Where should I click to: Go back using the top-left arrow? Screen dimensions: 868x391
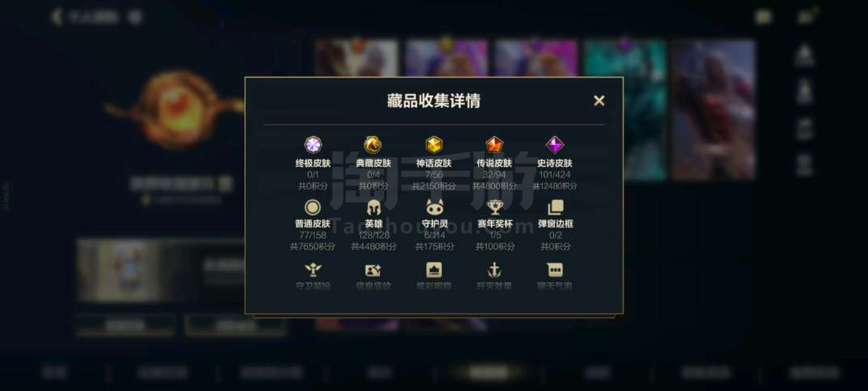coord(56,17)
